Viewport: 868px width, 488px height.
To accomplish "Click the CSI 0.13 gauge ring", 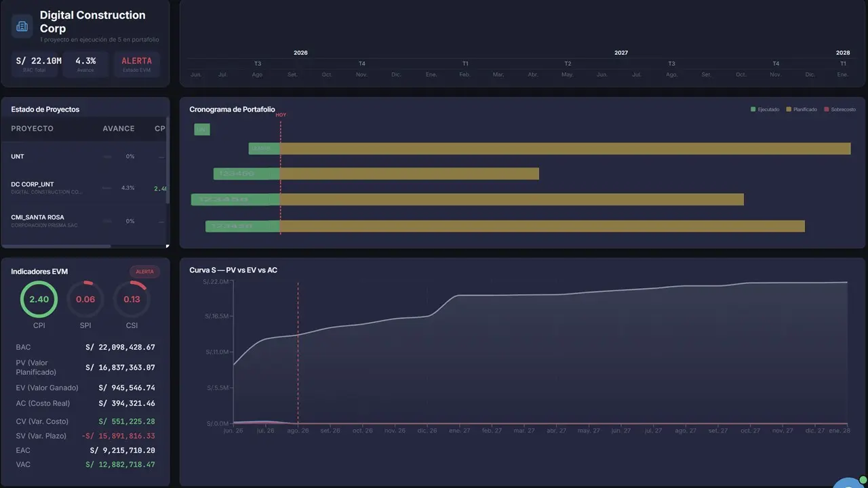I will (132, 299).
